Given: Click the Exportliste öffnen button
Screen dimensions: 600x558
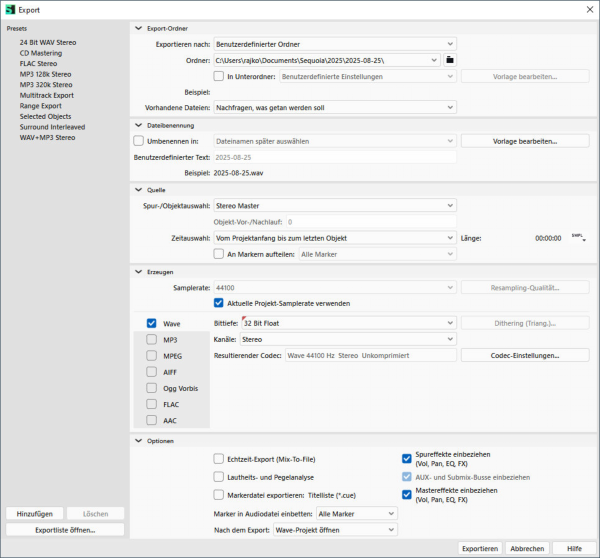Looking at the screenshot, I should click(65, 529).
